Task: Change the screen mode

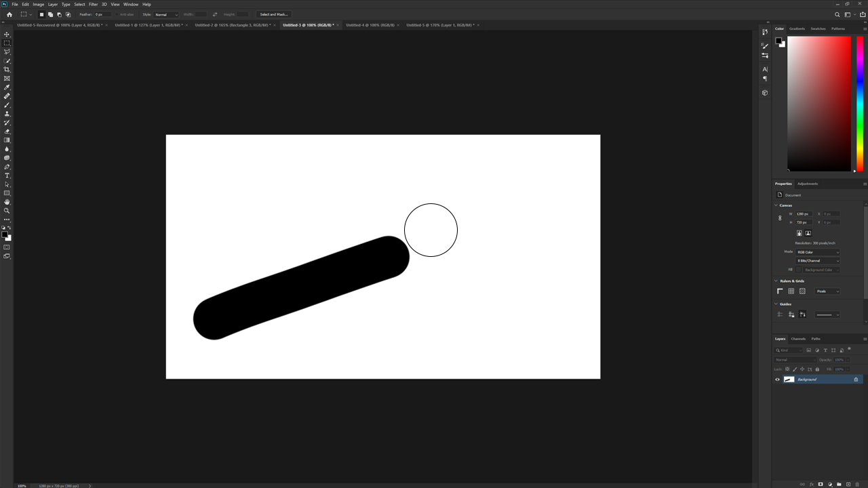Action: tap(7, 256)
